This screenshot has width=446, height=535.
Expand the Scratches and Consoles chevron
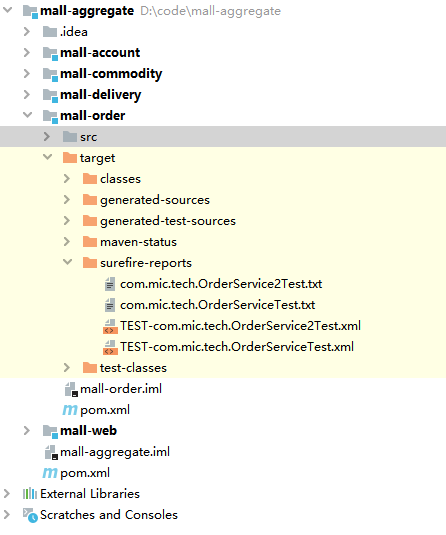point(6,515)
